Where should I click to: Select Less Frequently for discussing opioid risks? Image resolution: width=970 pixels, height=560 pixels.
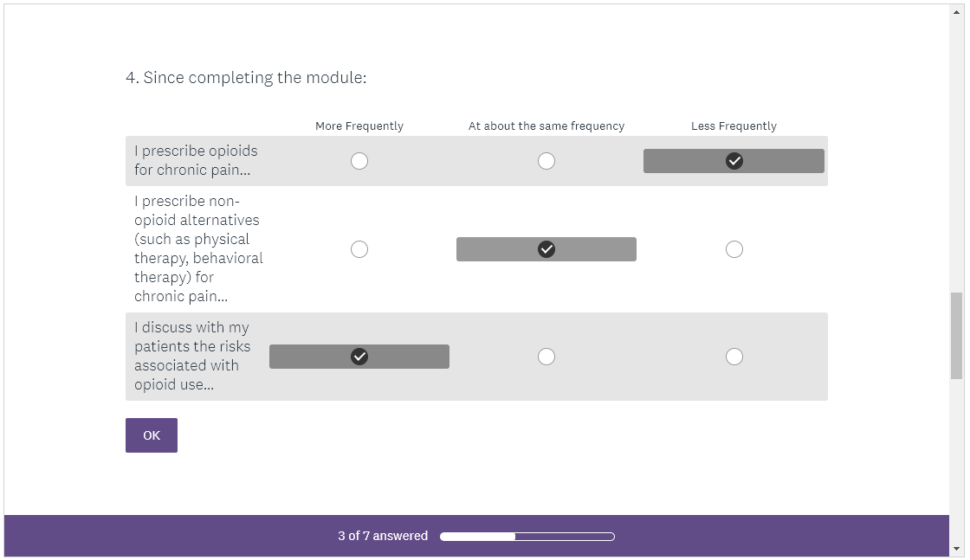click(734, 357)
